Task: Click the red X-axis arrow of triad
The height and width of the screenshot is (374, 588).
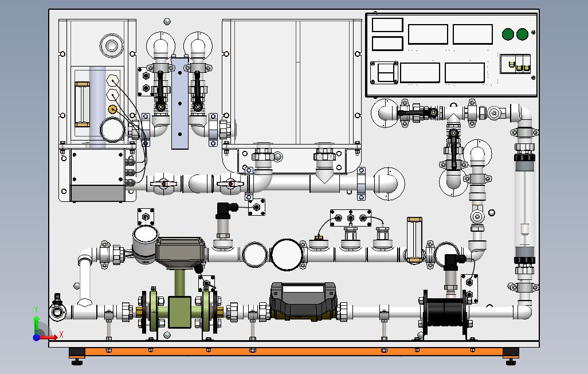Action: click(49, 337)
